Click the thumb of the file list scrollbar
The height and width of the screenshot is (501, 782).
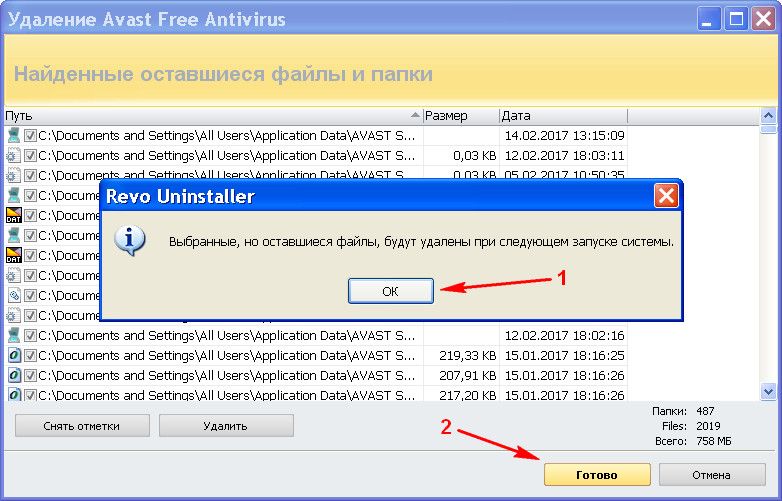(x=768, y=129)
